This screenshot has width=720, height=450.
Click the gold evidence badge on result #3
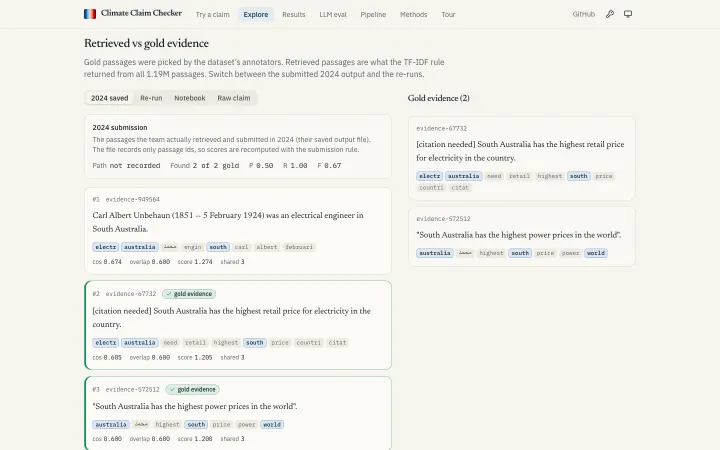pyautogui.click(x=192, y=389)
